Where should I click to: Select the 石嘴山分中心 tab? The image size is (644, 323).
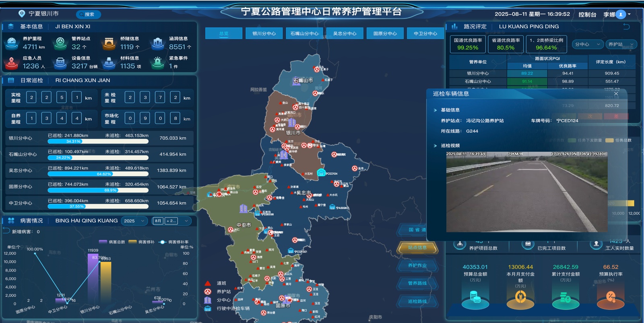pos(304,33)
